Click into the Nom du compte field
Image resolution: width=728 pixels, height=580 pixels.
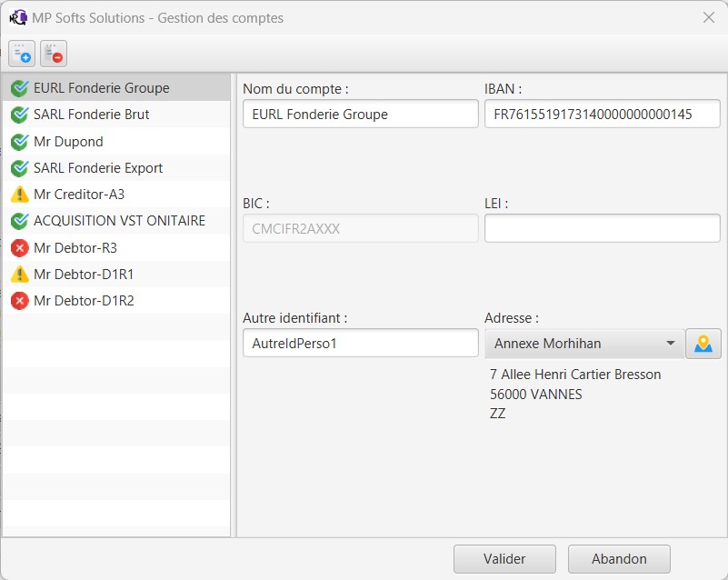[360, 114]
